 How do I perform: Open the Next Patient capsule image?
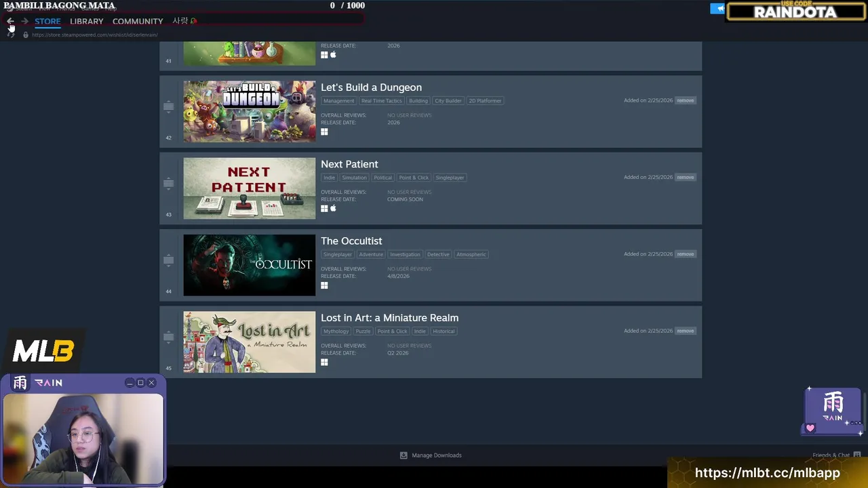(x=250, y=188)
